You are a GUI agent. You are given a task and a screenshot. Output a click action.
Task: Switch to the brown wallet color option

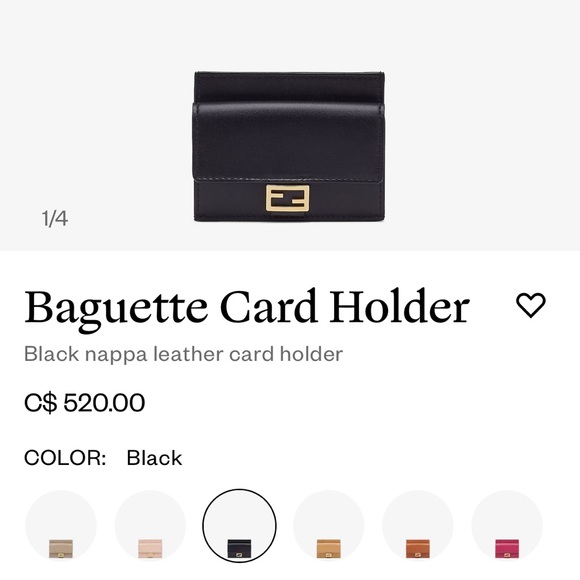click(x=418, y=526)
